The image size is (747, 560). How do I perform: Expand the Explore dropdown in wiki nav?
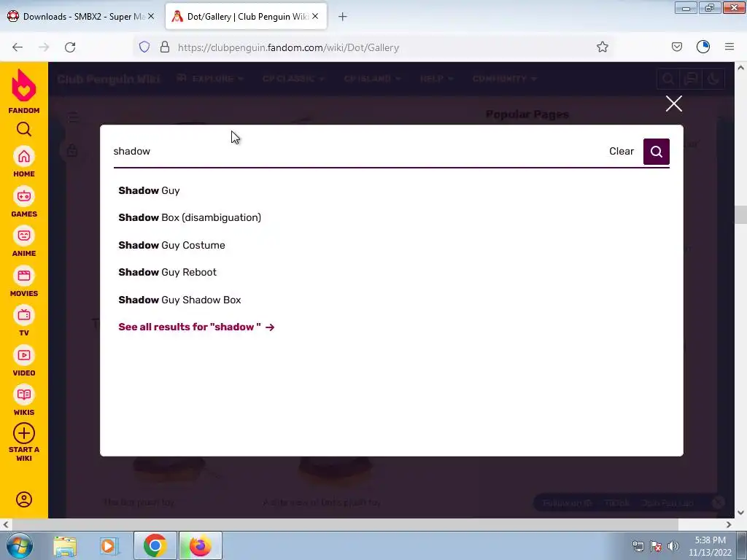click(210, 79)
